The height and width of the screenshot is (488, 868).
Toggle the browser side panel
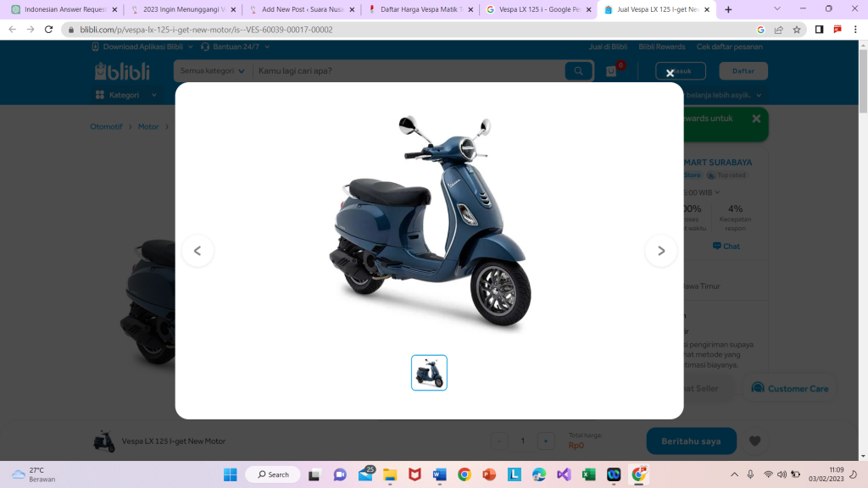pyautogui.click(x=820, y=30)
